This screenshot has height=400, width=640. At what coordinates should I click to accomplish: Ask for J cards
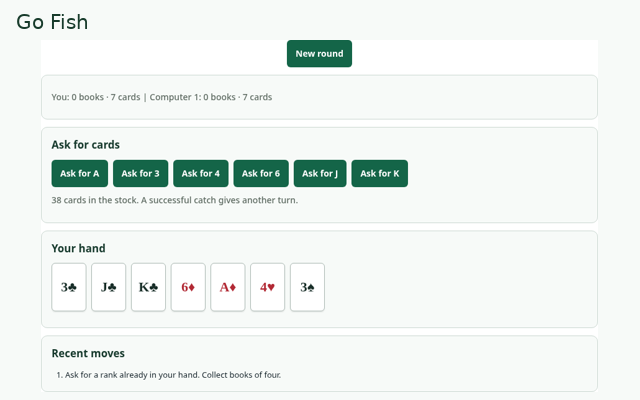coord(320,173)
